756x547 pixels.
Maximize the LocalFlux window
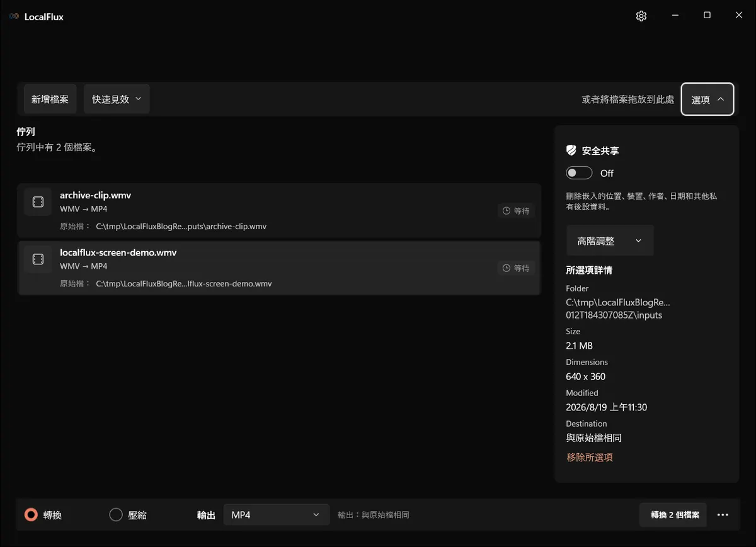[x=707, y=16]
